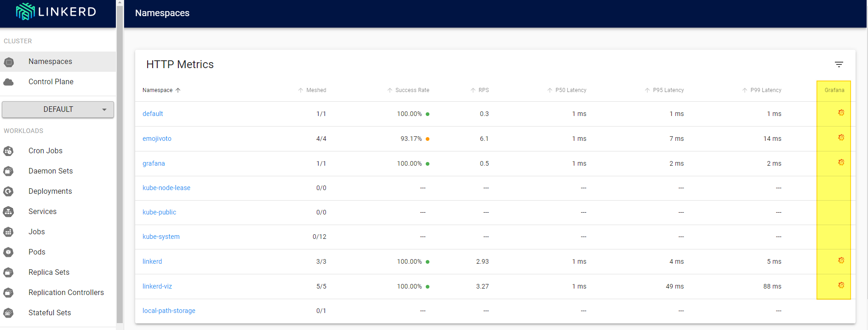This screenshot has width=868, height=330.
Task: Click the 6.1 RPS value for emojivoto
Action: 484,139
